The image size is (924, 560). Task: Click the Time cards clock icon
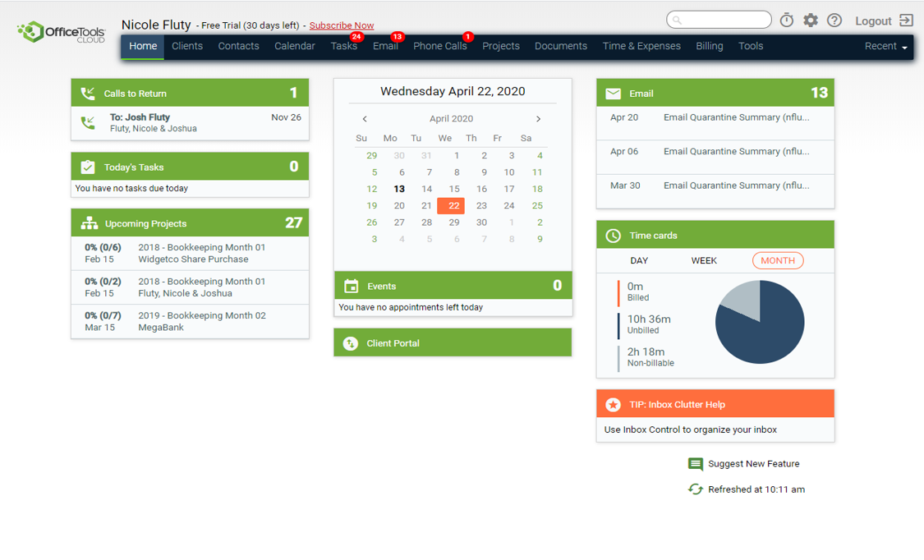click(x=614, y=236)
